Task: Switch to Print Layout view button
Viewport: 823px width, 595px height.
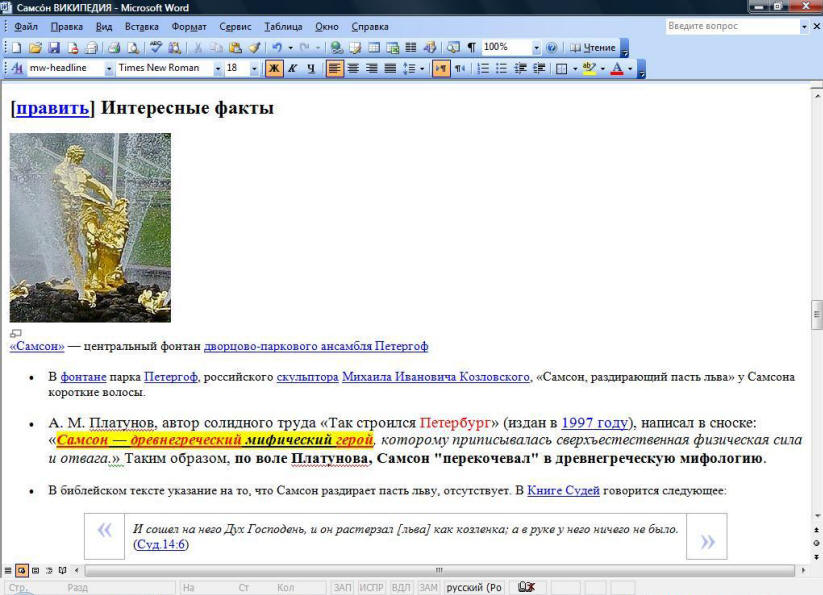Action: (35, 570)
